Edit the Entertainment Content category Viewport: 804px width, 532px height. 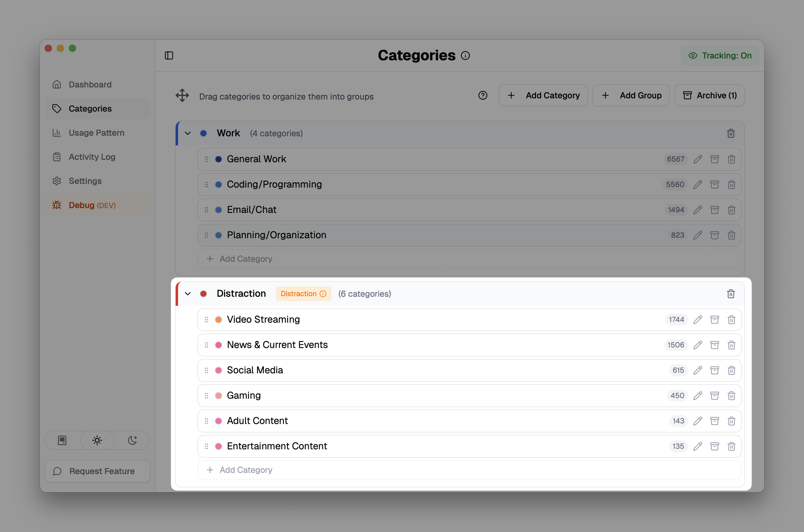pyautogui.click(x=697, y=446)
